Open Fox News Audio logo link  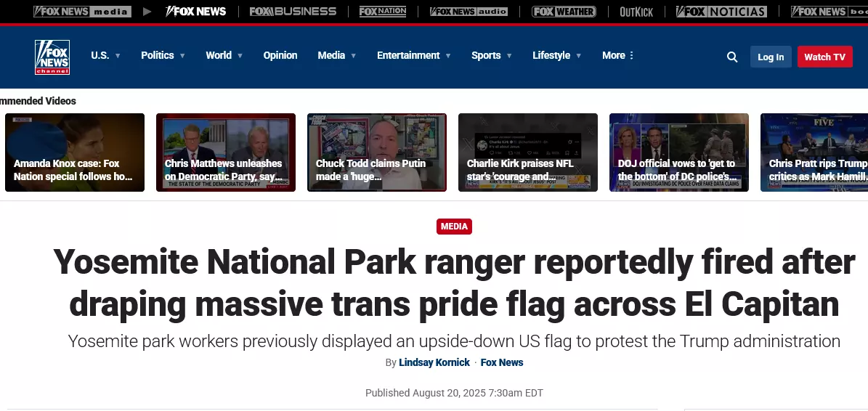point(469,12)
